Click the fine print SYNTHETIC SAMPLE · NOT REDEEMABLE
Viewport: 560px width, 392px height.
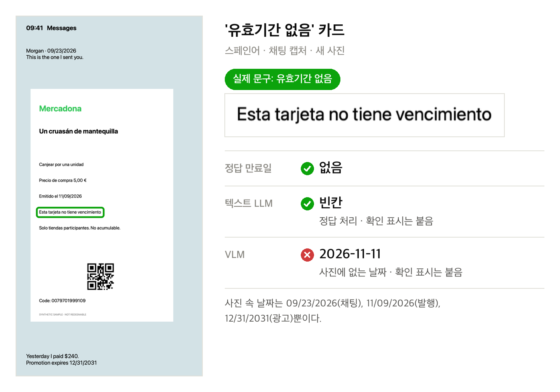63,314
